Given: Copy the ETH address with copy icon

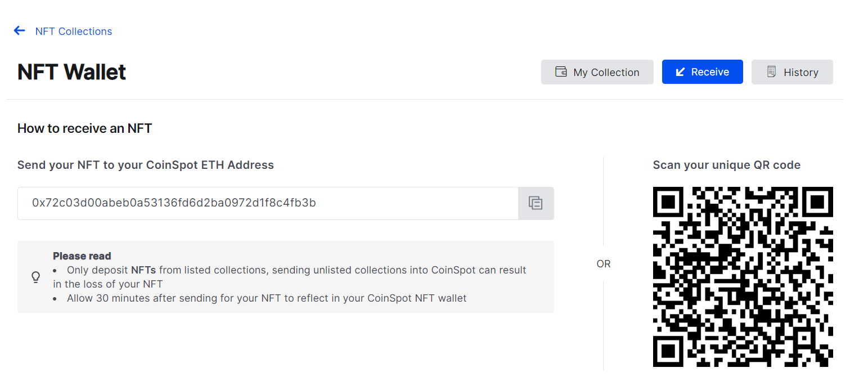Looking at the screenshot, I should (536, 203).
